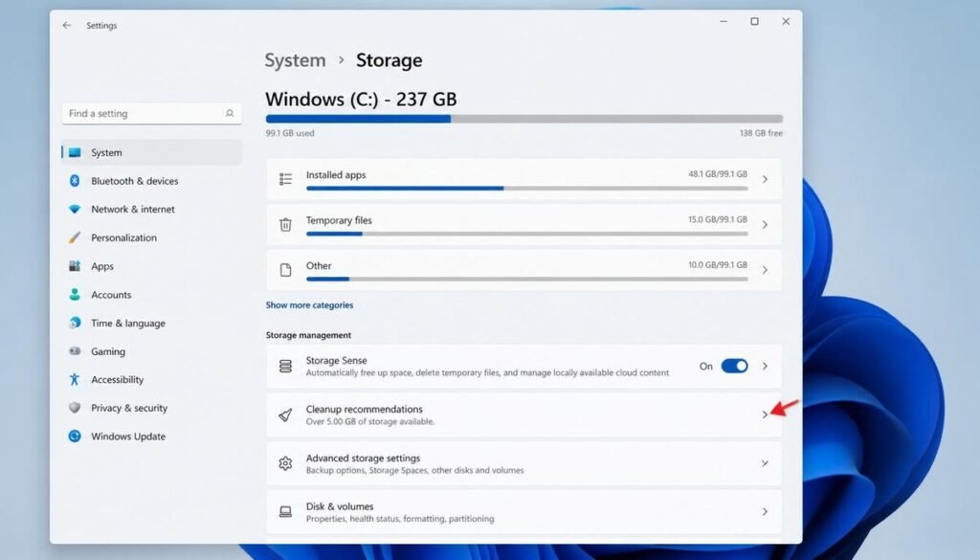Click the Privacy shield icon
The width and height of the screenshot is (980, 560).
[75, 408]
